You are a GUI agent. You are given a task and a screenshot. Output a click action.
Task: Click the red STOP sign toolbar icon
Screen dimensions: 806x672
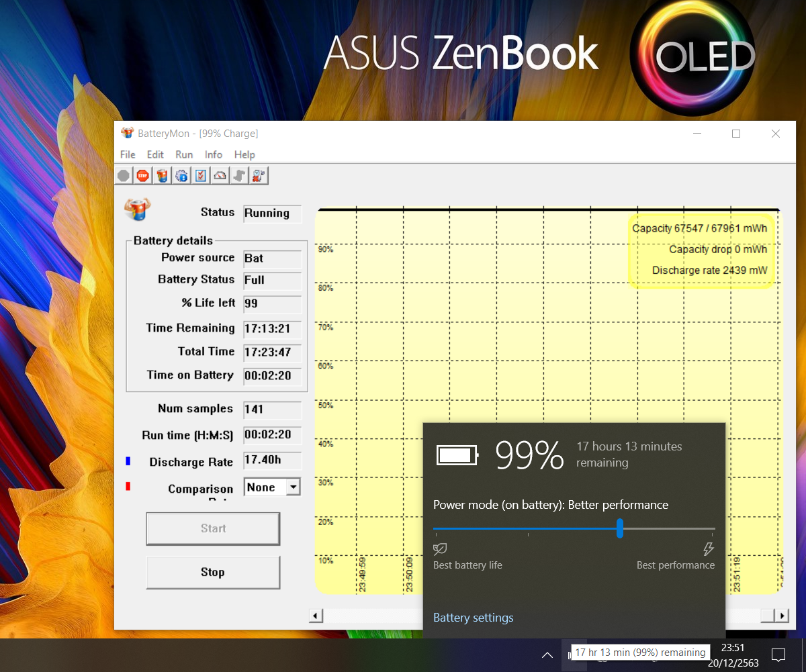[142, 176]
